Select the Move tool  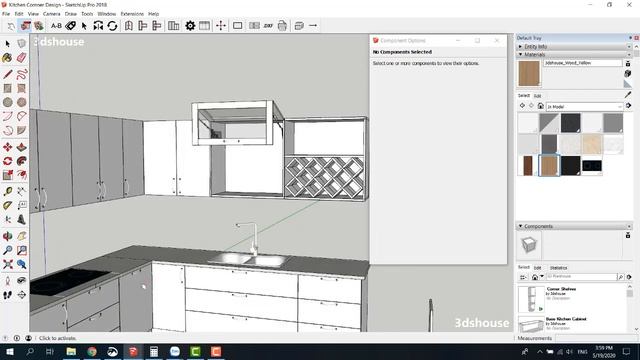(7, 147)
